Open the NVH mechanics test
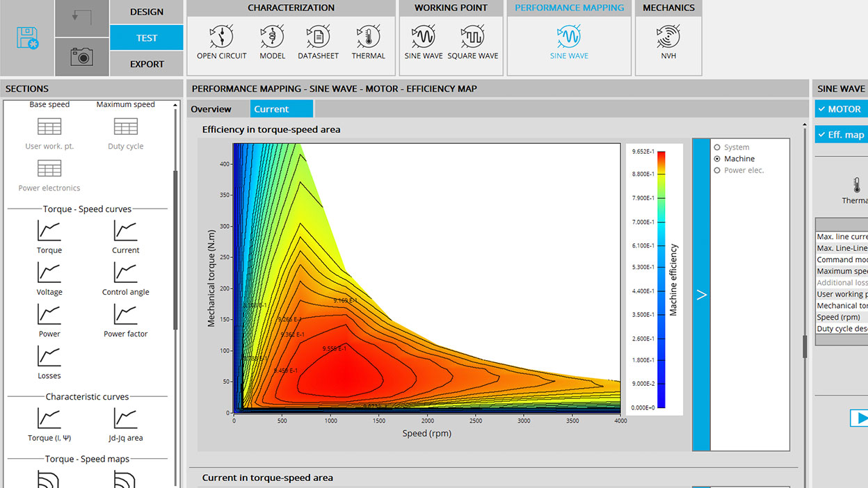The image size is (868, 488). pos(668,42)
